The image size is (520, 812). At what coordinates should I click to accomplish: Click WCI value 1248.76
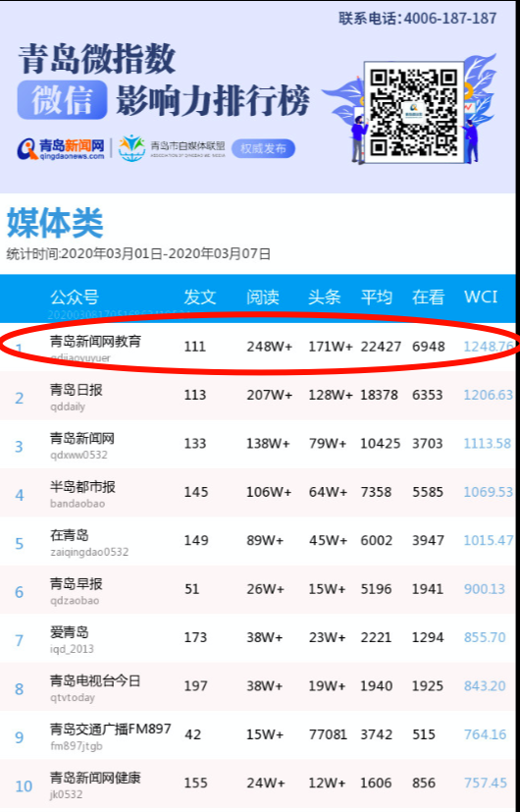(x=489, y=347)
